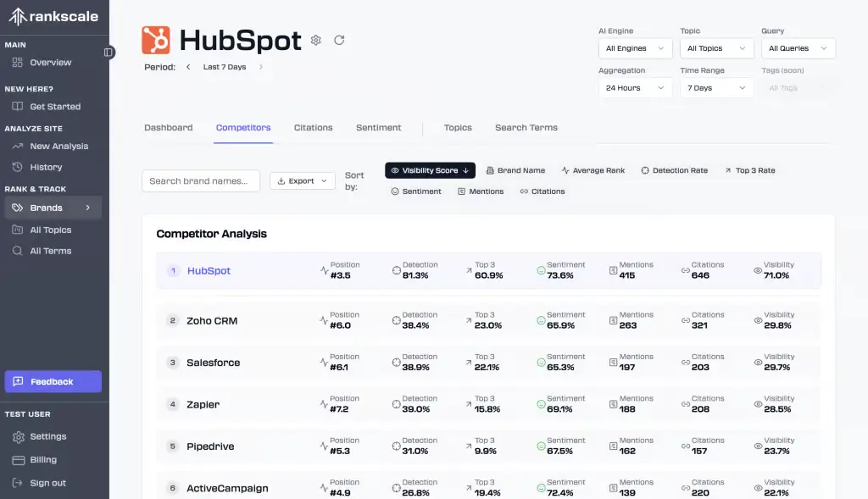The width and height of the screenshot is (868, 499).
Task: Click Sign out in the sidebar
Action: [x=47, y=483]
